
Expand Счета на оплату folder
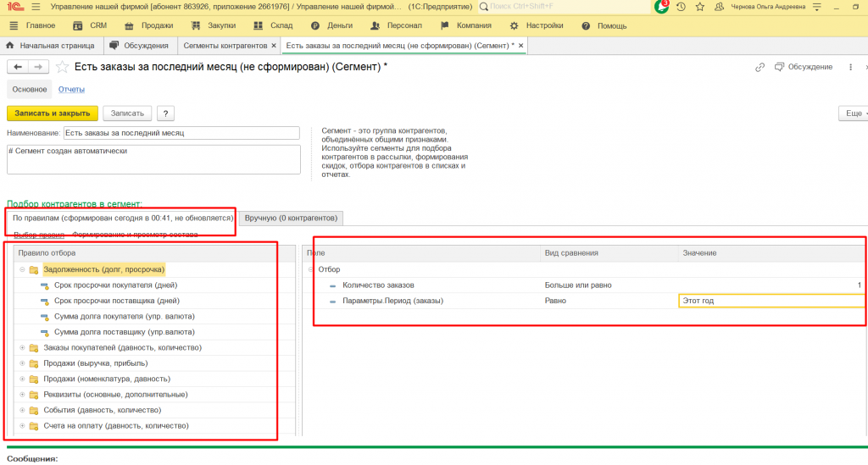(x=22, y=426)
